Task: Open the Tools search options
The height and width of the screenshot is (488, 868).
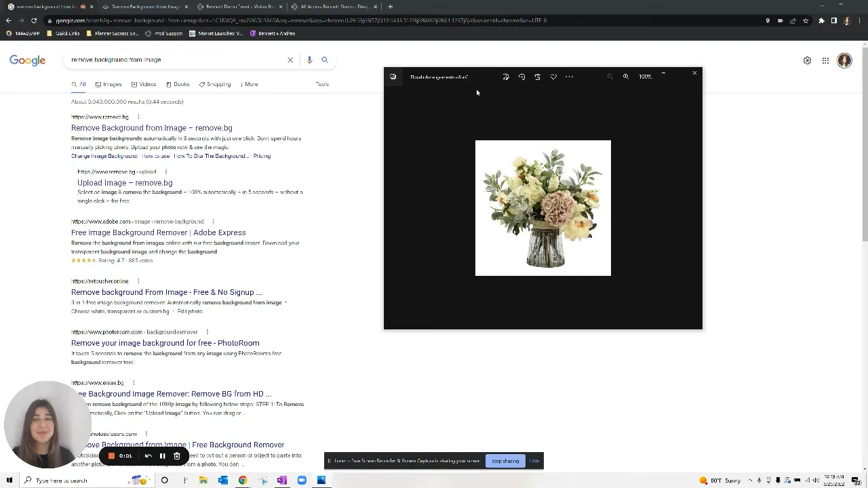Action: pyautogui.click(x=322, y=84)
